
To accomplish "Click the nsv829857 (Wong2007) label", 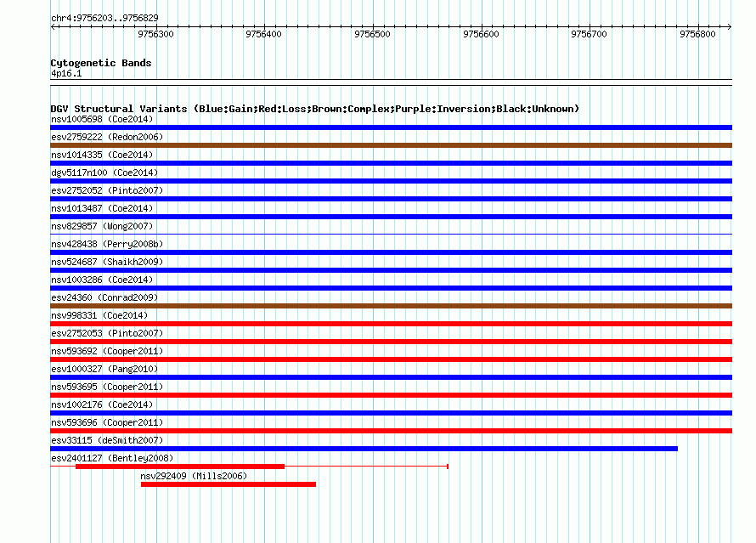I will pyautogui.click(x=102, y=226).
